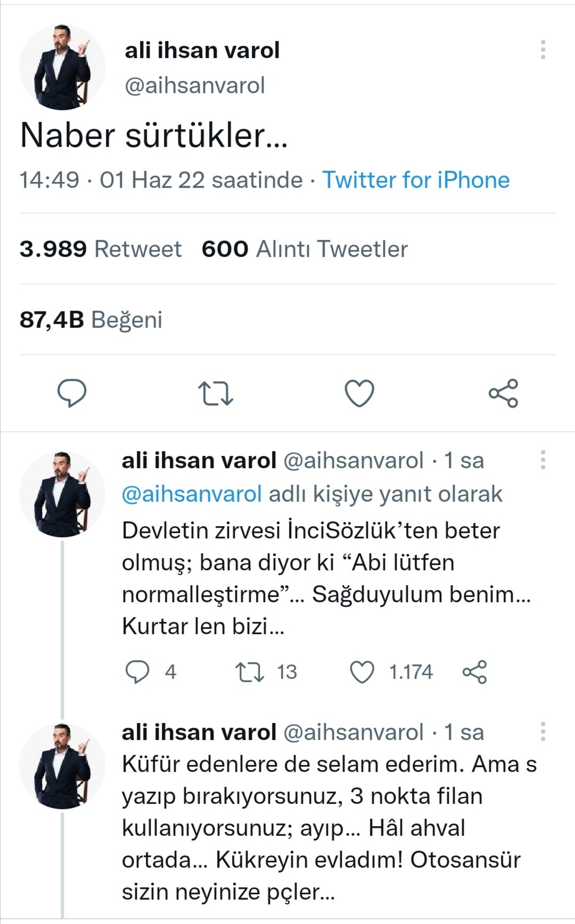Show who liked via 87,4B Beğeni
This screenshot has width=575, height=924.
coord(91,320)
